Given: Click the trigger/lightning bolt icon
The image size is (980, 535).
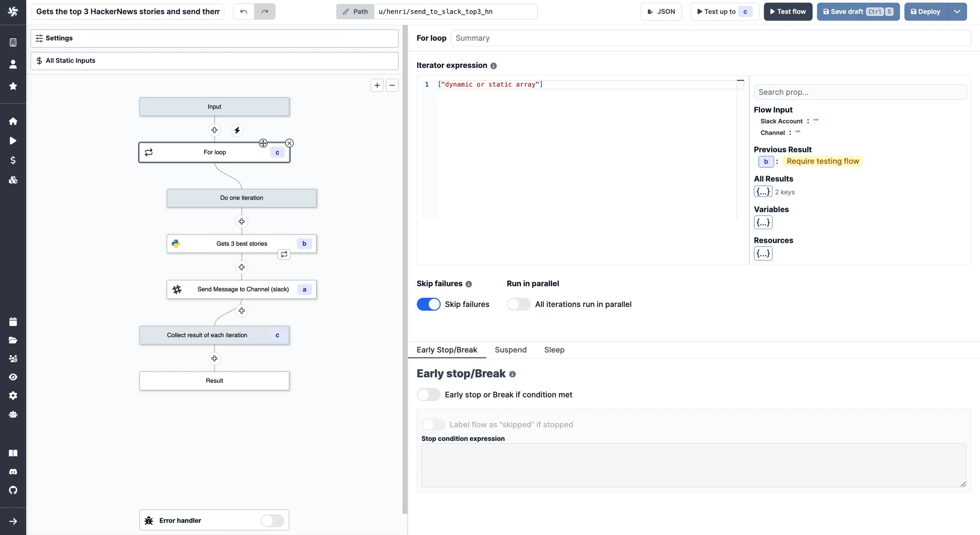Looking at the screenshot, I should pyautogui.click(x=237, y=130).
